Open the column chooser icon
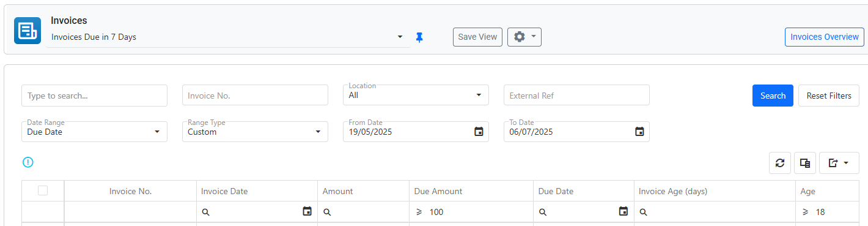The image size is (868, 226). 805,163
